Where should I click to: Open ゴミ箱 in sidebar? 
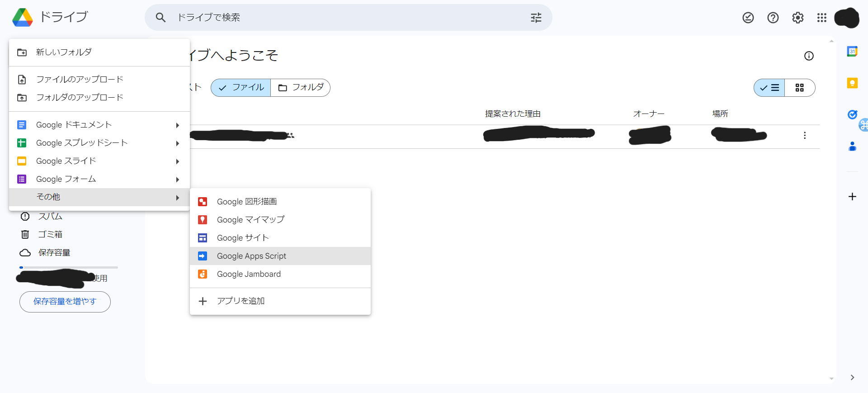click(x=50, y=234)
